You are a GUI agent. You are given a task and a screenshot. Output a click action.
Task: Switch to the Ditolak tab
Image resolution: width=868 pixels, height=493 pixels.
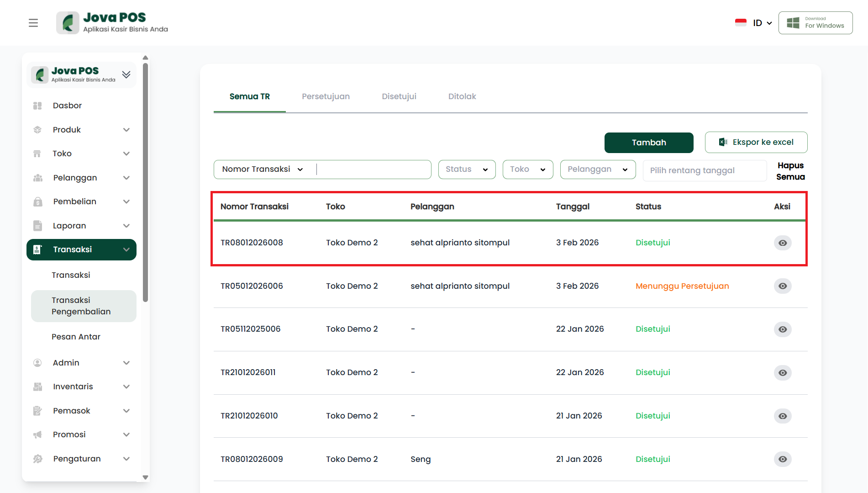click(462, 96)
